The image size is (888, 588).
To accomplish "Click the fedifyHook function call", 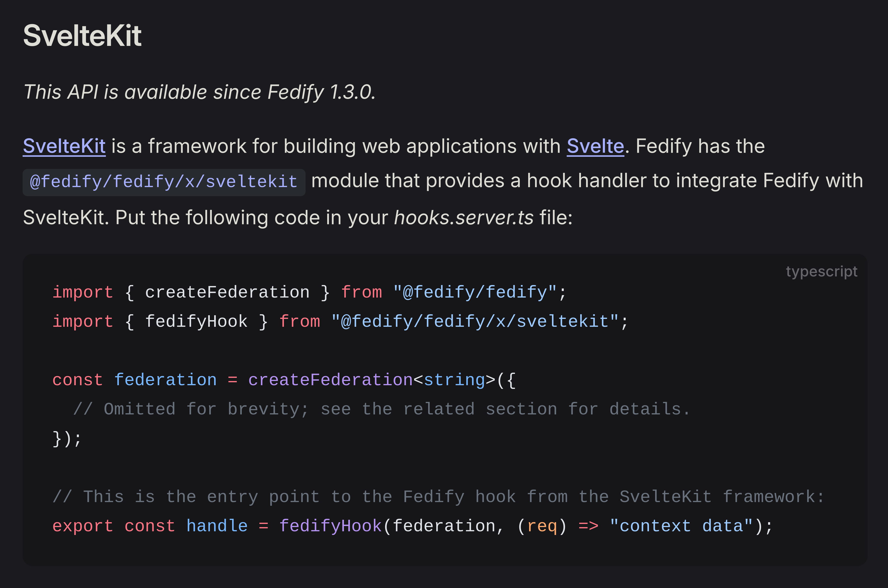I will [330, 527].
